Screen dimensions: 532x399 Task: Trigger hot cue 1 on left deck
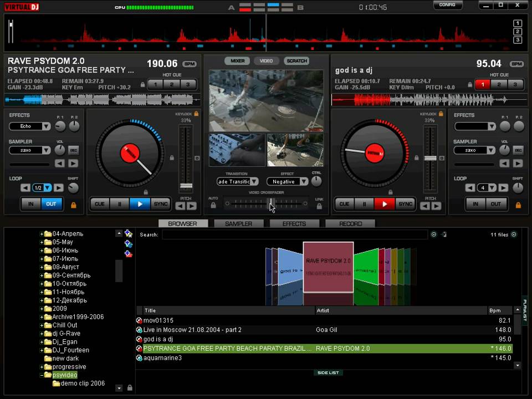155,84
